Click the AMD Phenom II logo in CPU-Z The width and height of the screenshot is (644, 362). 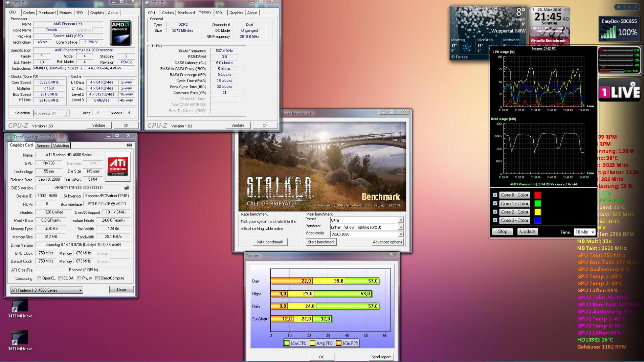click(x=120, y=33)
